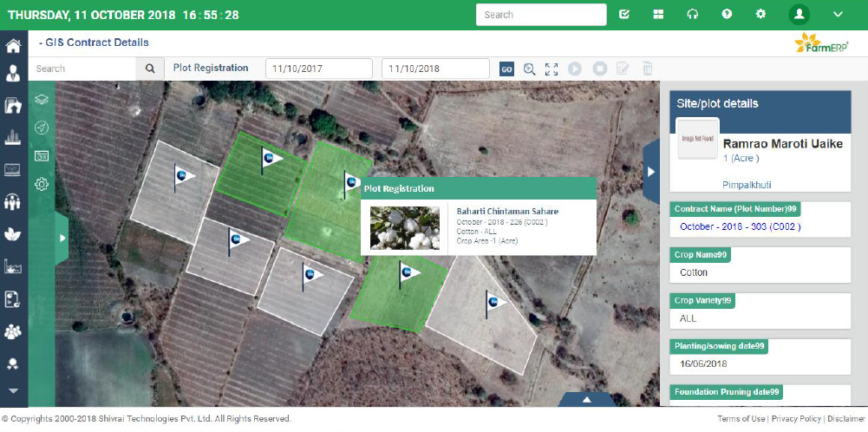Viewport: 868px width, 432px height.
Task: Open the map layers panel icon
Action: 41,100
